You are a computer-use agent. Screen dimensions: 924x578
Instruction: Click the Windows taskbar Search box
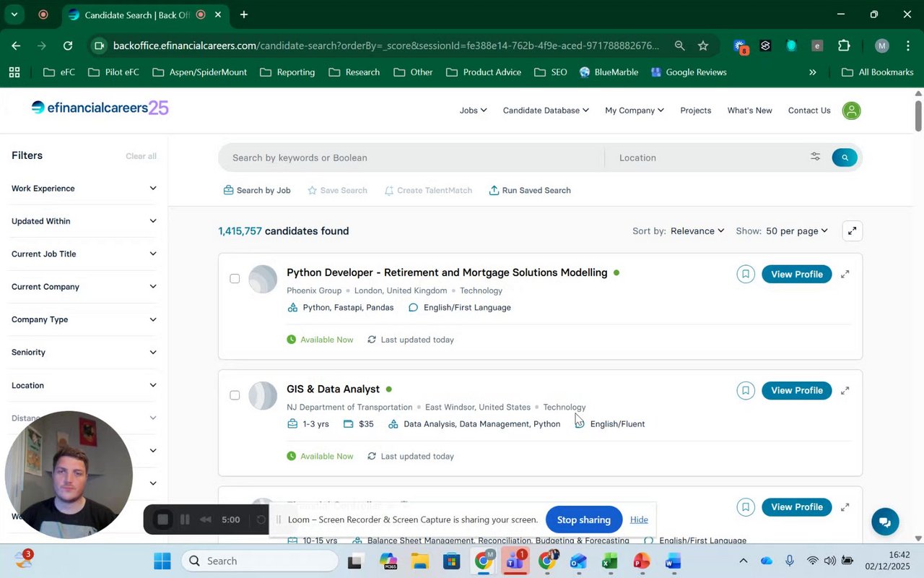pos(259,561)
